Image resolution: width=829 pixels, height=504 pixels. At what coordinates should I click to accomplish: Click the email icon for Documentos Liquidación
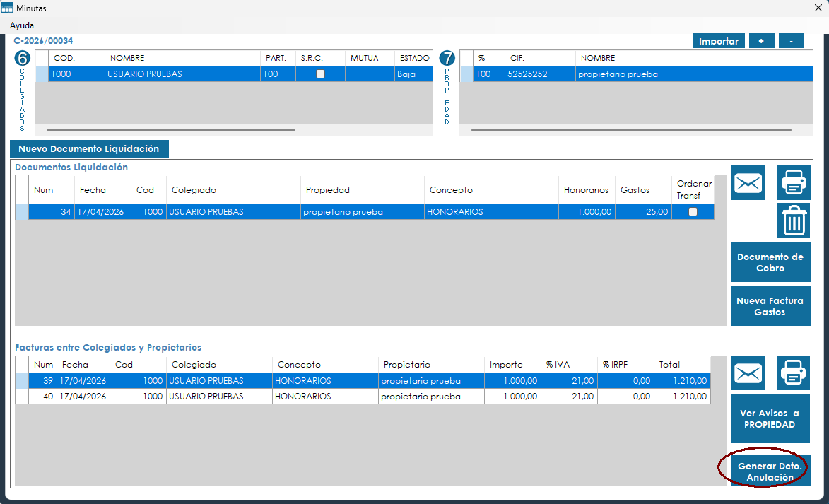[748, 183]
